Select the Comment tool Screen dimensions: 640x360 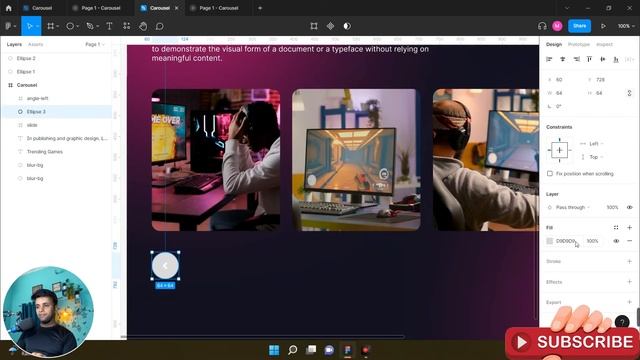(x=160, y=26)
